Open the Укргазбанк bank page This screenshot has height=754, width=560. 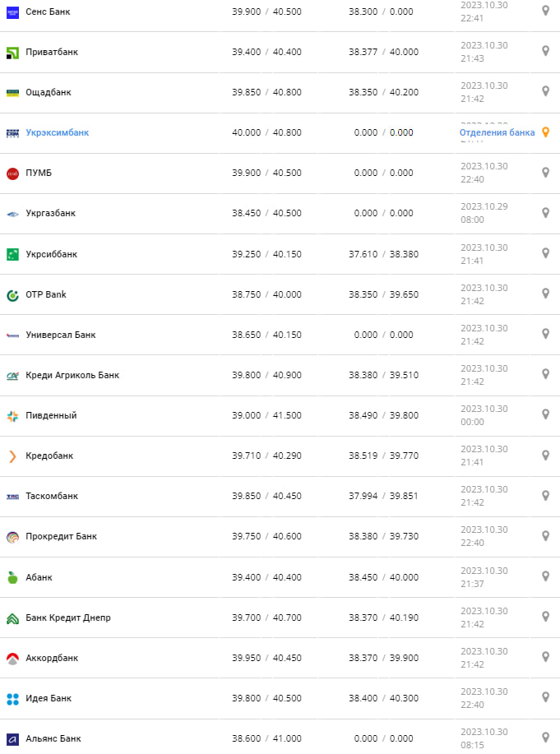51,213
